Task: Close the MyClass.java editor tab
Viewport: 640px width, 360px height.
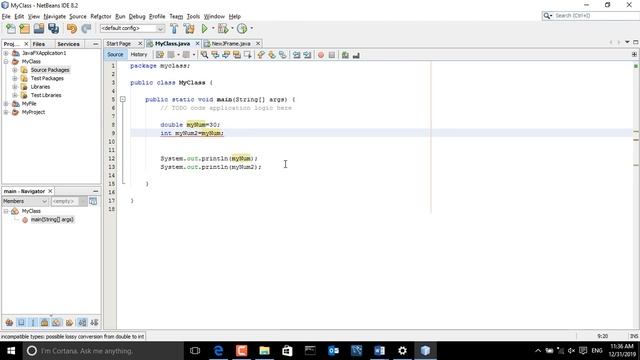Action: [x=198, y=43]
